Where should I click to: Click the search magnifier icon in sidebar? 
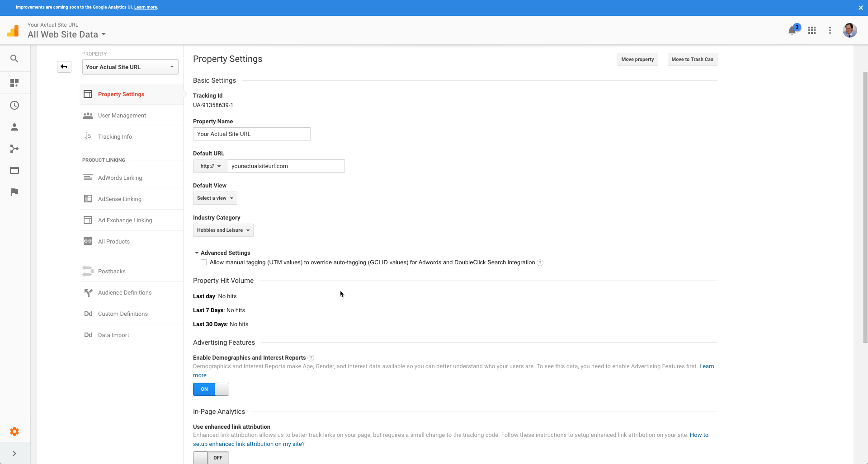pos(14,59)
